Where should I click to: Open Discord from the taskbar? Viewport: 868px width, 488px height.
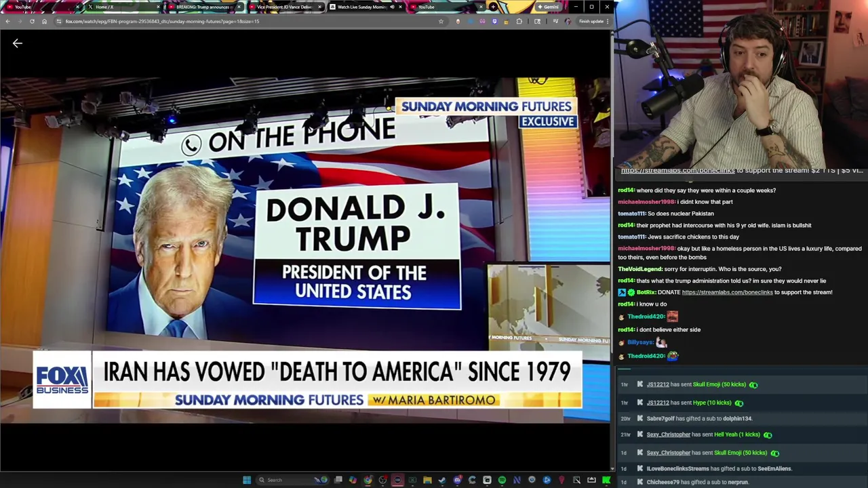tap(458, 480)
